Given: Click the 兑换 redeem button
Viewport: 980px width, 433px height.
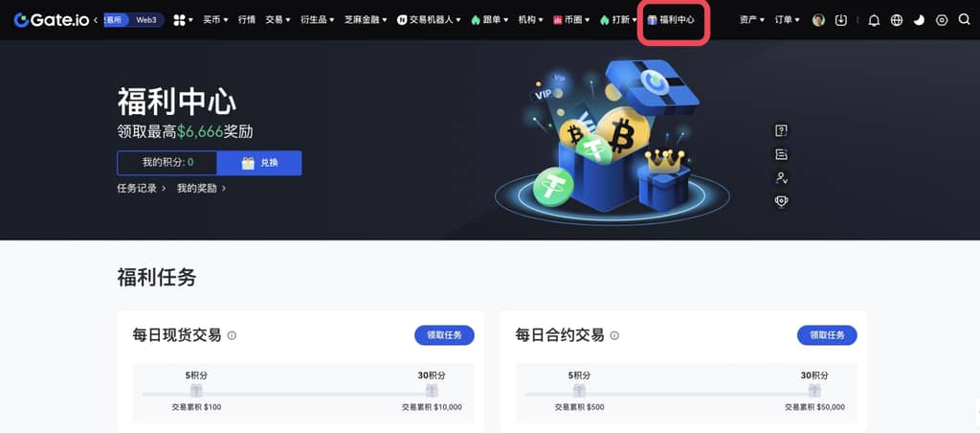Looking at the screenshot, I should 259,163.
